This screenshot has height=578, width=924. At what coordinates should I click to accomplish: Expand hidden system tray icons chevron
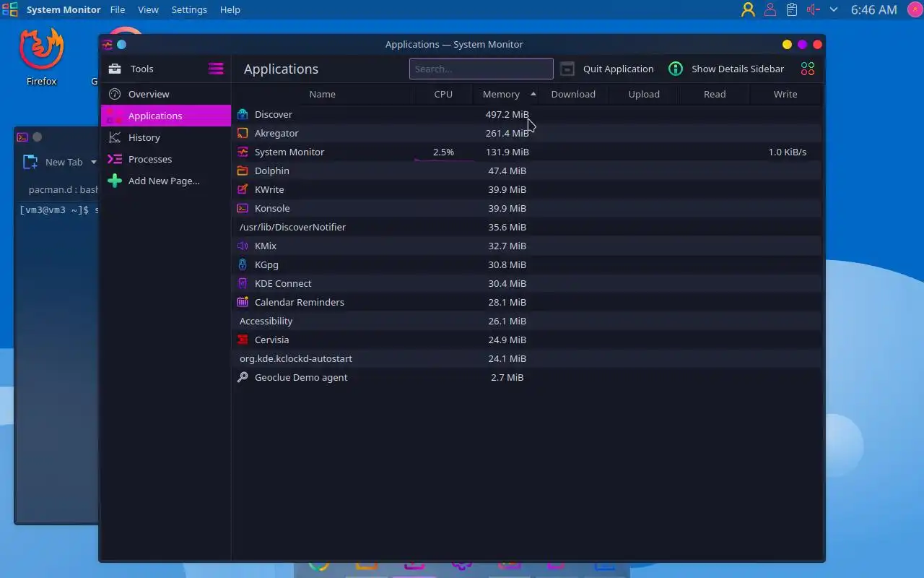(834, 9)
